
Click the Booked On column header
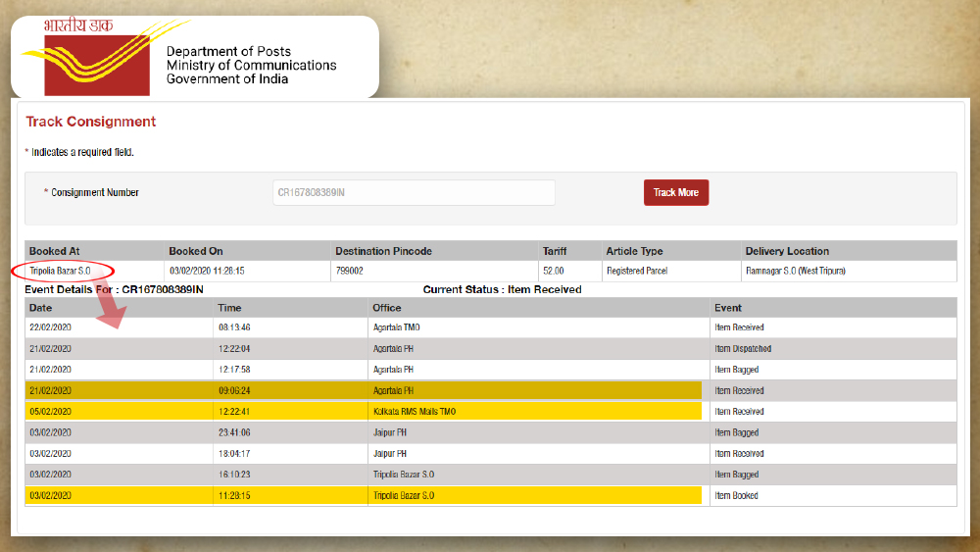coord(196,251)
